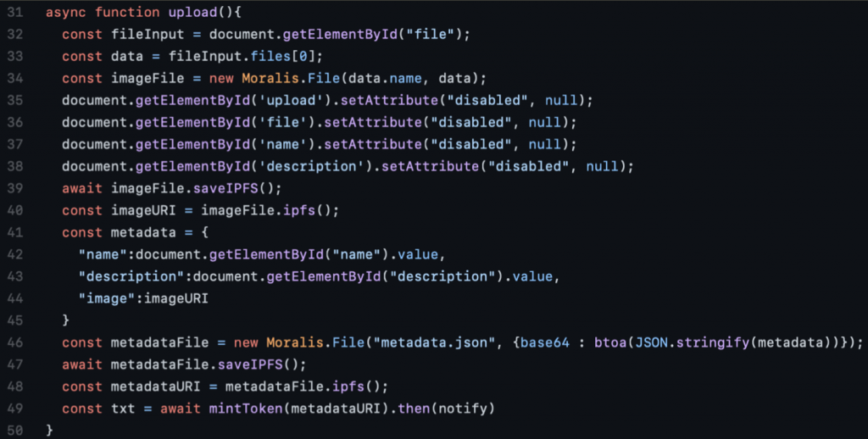Click setAttribute call on line 36
This screenshot has width=868, height=439.
pos(373,122)
